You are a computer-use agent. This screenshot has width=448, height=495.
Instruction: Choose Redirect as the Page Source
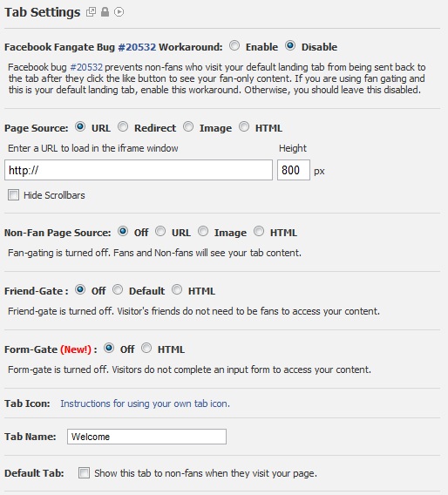(123, 126)
